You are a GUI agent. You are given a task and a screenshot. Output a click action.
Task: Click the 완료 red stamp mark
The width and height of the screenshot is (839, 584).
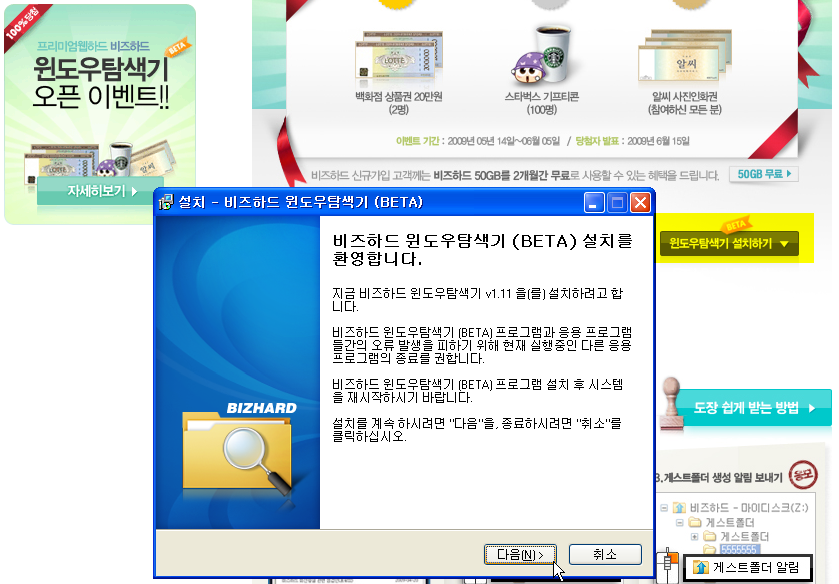click(x=803, y=474)
